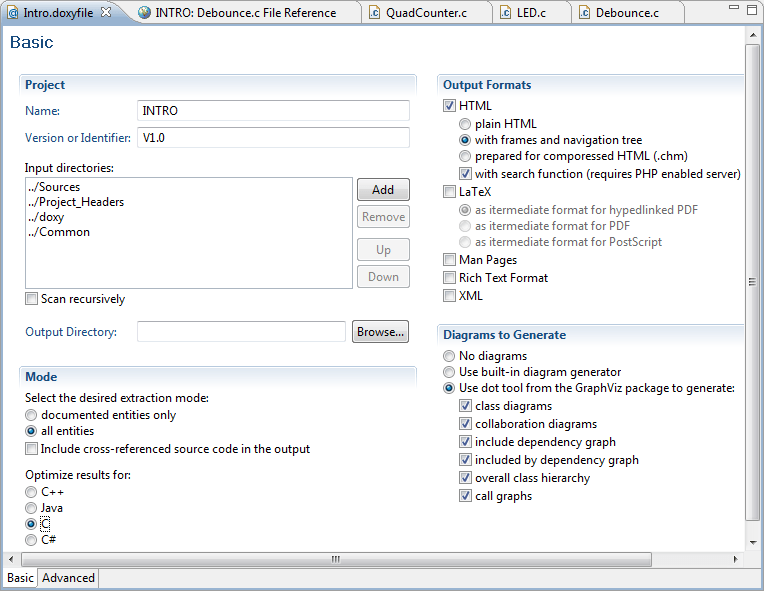Select all entities extraction mode
Screen dimensions: 764x591
pos(31,431)
